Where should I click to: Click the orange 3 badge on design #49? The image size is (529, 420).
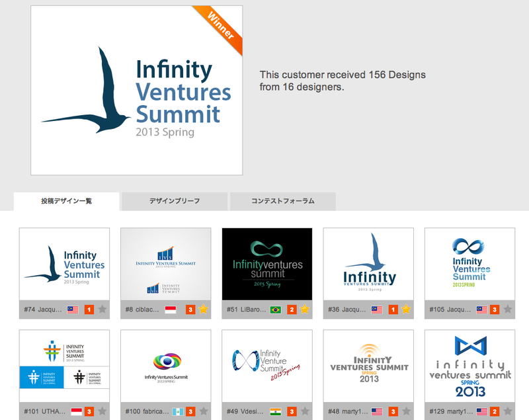click(292, 411)
